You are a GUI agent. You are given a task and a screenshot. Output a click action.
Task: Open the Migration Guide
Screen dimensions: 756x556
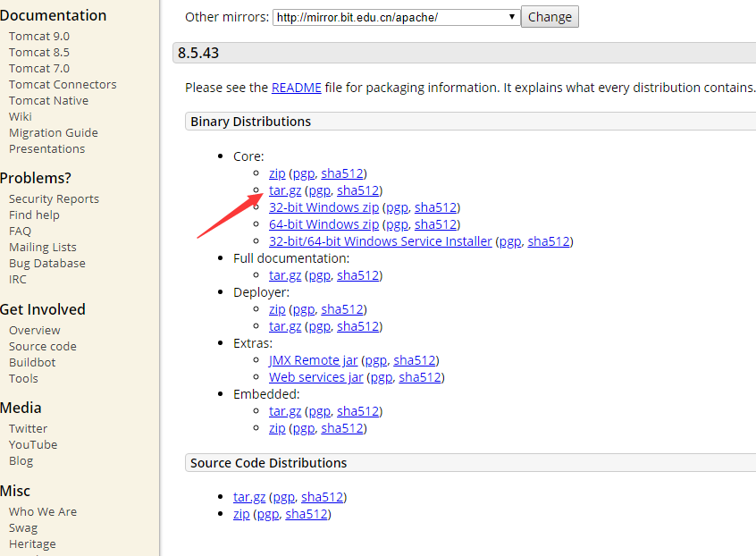coord(54,132)
